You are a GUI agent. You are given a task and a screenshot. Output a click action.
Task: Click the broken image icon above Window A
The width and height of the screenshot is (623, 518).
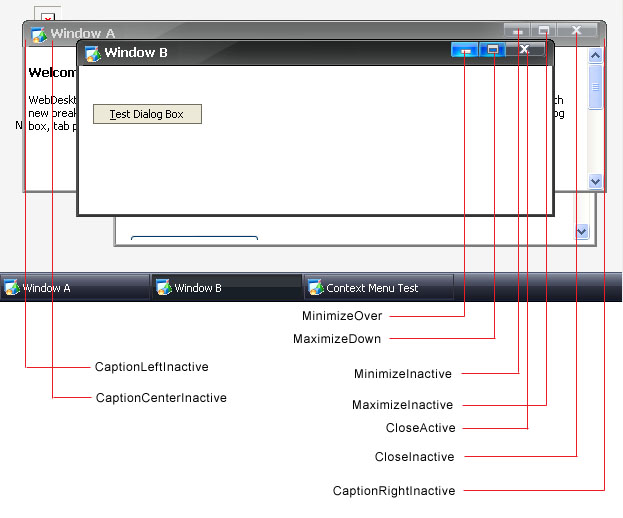[x=46, y=17]
